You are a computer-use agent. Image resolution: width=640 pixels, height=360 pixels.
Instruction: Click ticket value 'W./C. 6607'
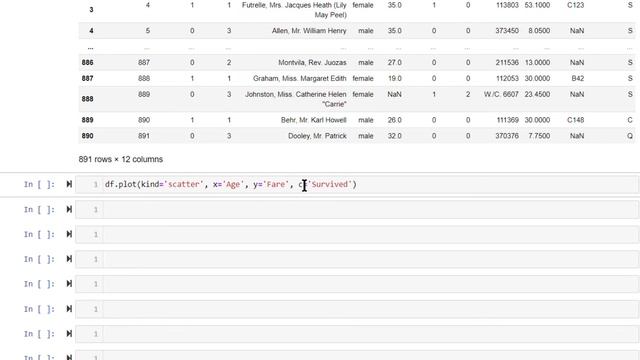(501, 94)
